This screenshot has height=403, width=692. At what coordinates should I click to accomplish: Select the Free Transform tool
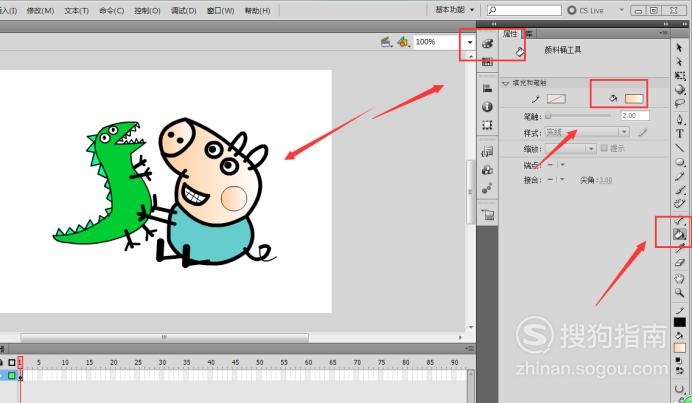pyautogui.click(x=680, y=76)
